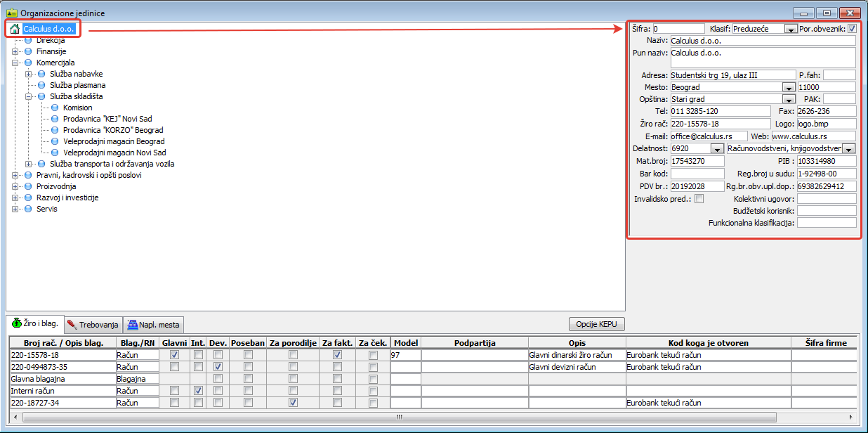Select Prodavnica "KORZO" Beograd in tree
The width and height of the screenshot is (868, 433).
[112, 130]
